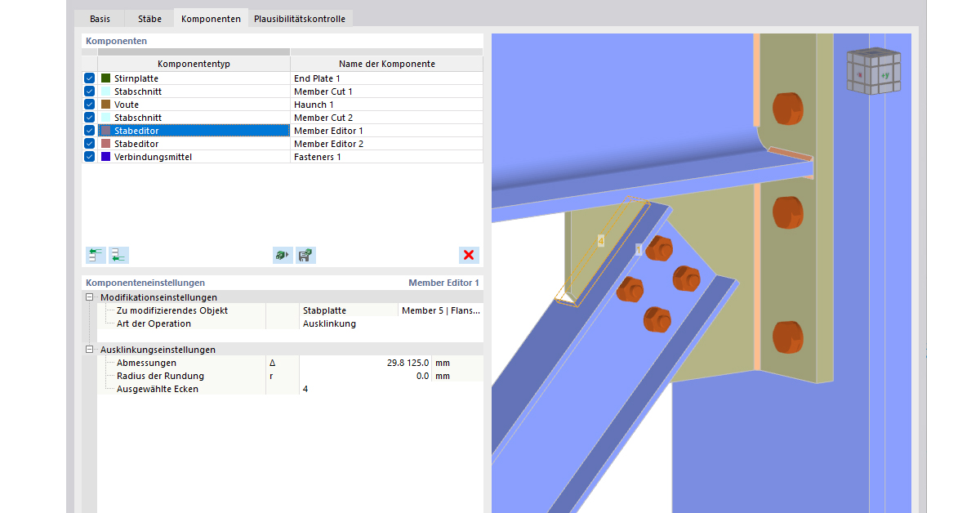Click the 'Abmessungen' label
Viewport: 980px width, 513px height.
click(146, 363)
